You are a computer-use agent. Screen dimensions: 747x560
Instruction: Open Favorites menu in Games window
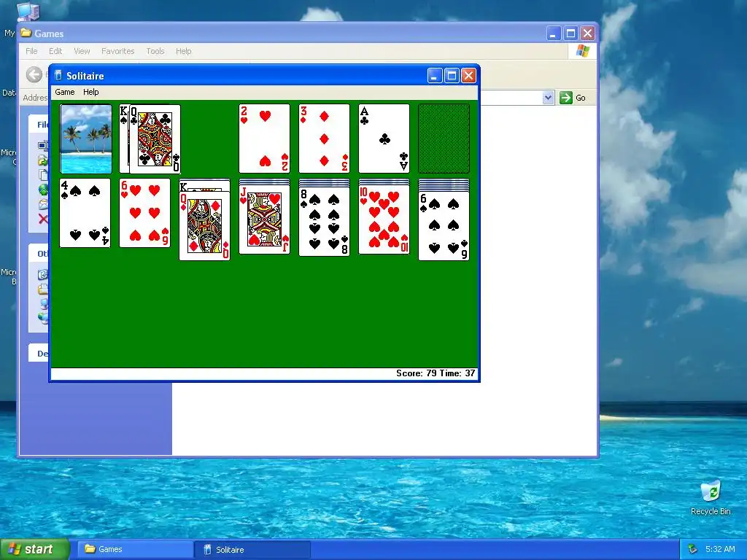tap(117, 51)
